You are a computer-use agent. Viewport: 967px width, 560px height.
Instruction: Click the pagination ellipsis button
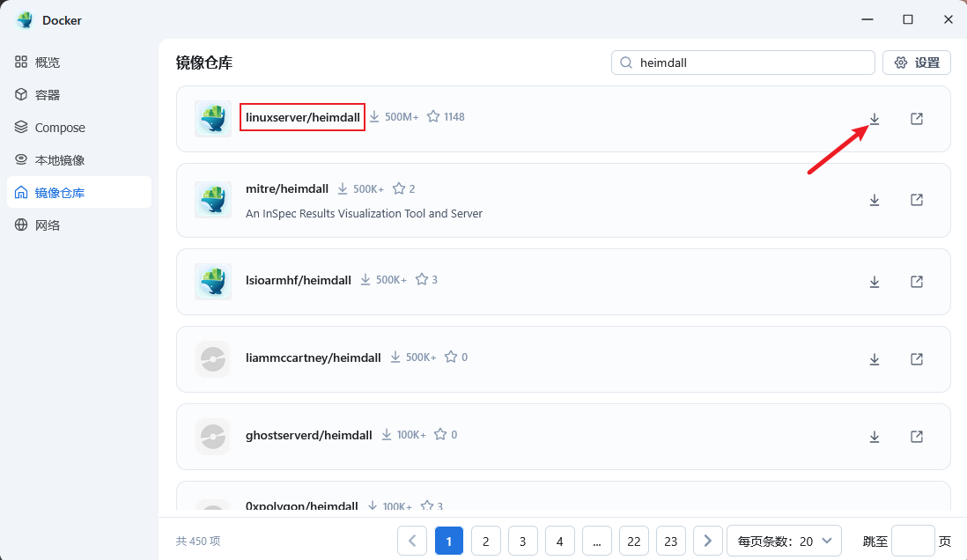[x=597, y=541]
